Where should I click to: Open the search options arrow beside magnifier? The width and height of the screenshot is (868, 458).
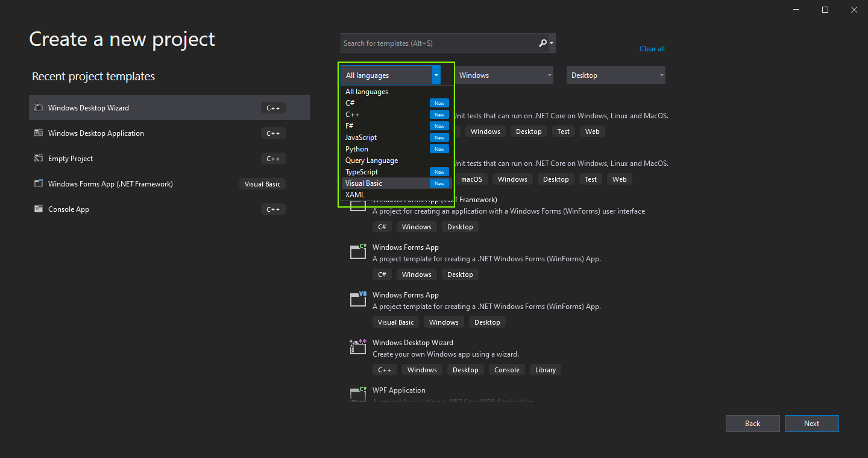click(552, 43)
